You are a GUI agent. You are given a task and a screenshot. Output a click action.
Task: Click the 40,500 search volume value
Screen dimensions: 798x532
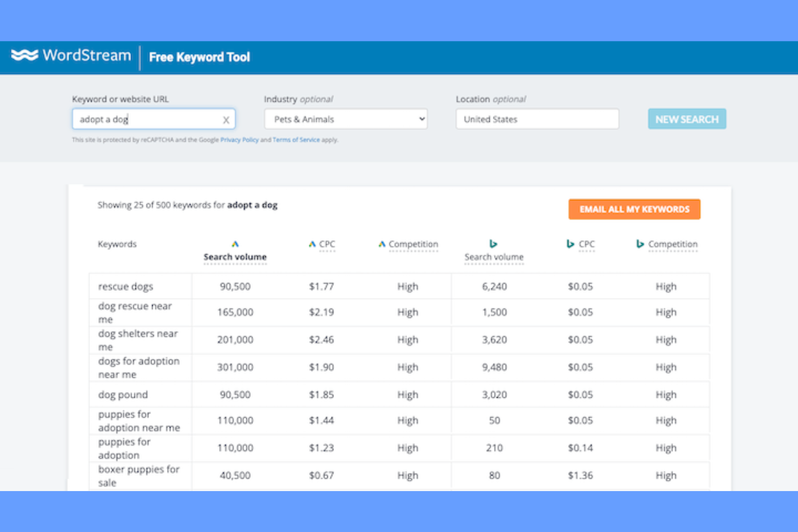click(x=235, y=475)
